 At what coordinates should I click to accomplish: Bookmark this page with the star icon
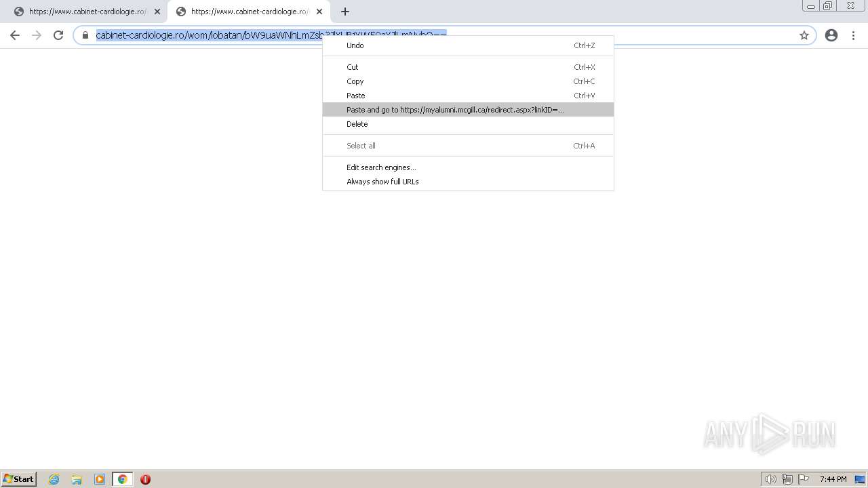point(804,35)
